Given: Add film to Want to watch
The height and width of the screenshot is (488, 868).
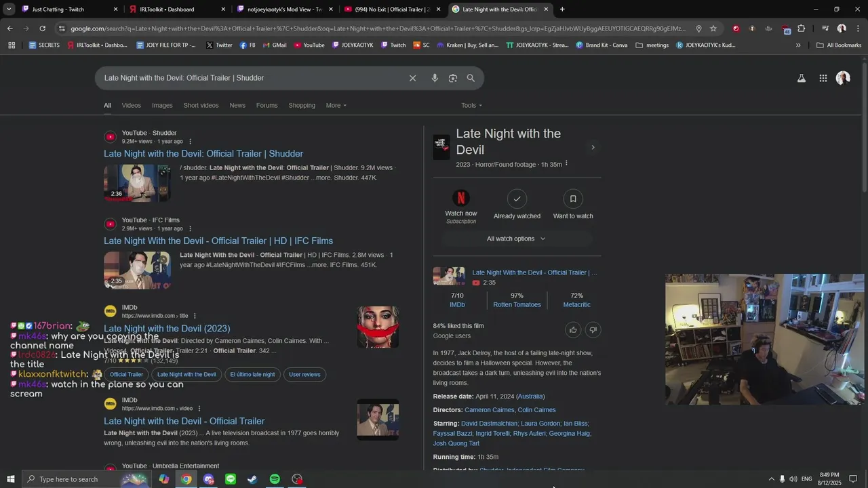Looking at the screenshot, I should 573,205.
